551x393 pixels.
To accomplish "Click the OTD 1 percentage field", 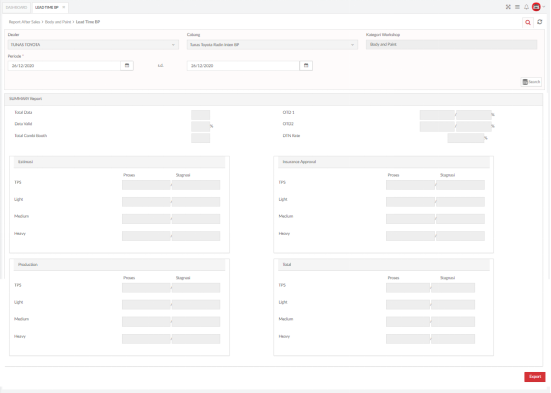I will pyautogui.click(x=474, y=115).
